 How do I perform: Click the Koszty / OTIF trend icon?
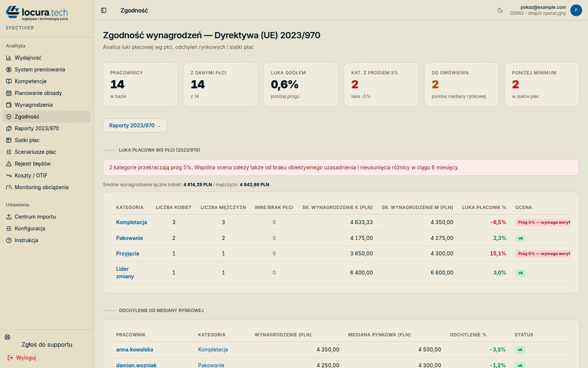pyautogui.click(x=9, y=176)
